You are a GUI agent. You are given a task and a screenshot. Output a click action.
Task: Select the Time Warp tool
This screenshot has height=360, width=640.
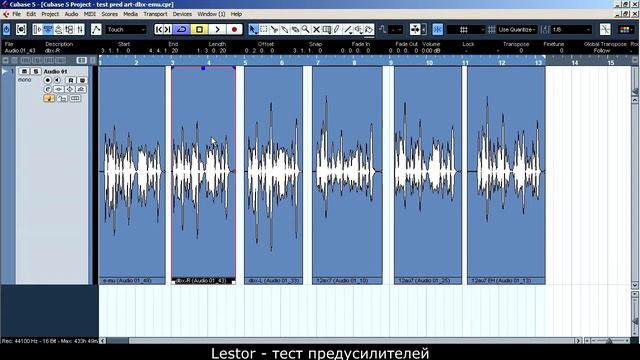327,29
